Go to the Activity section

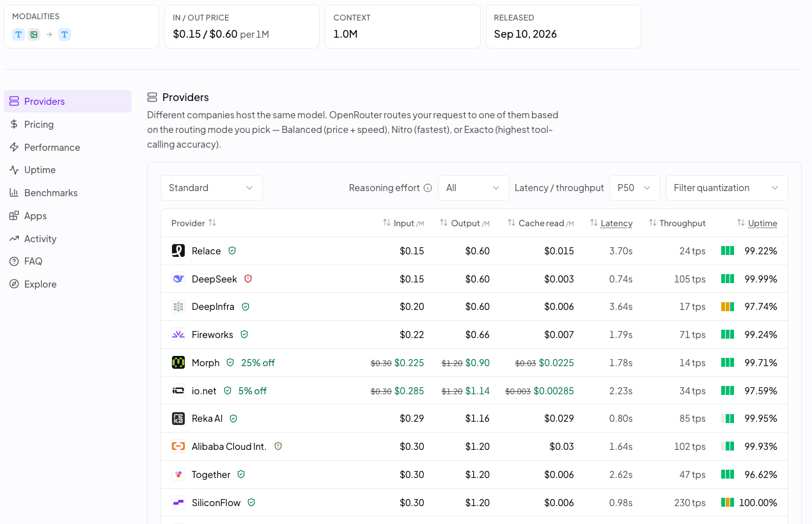68,238
